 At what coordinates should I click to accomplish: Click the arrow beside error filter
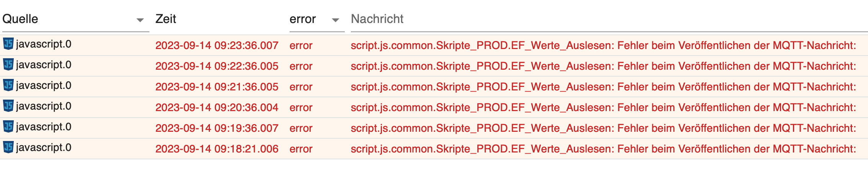(336, 20)
